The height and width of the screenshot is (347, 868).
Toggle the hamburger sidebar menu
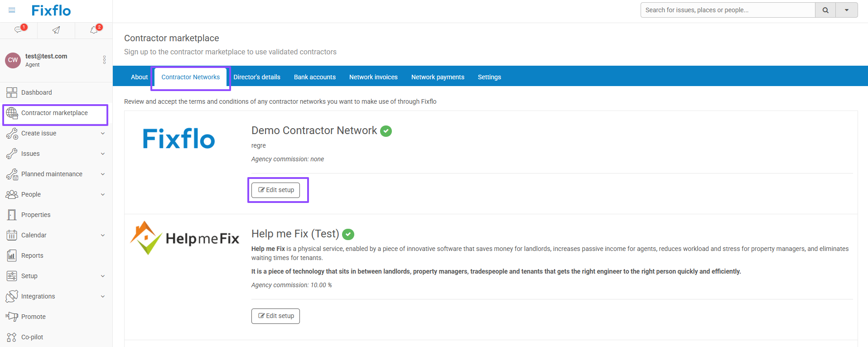pyautogui.click(x=12, y=10)
